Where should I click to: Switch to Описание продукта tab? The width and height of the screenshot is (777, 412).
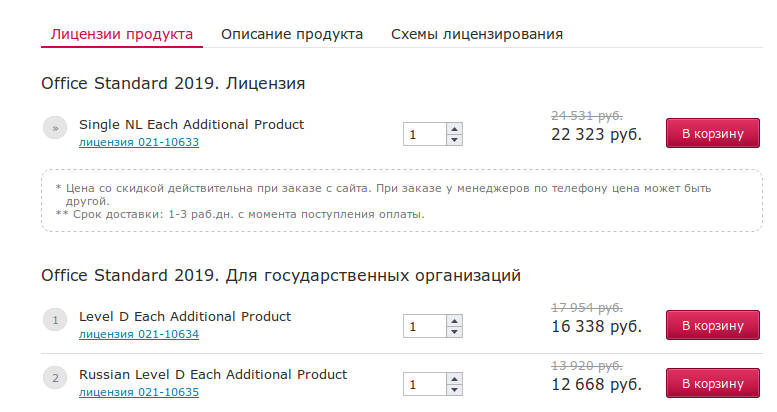pos(292,34)
